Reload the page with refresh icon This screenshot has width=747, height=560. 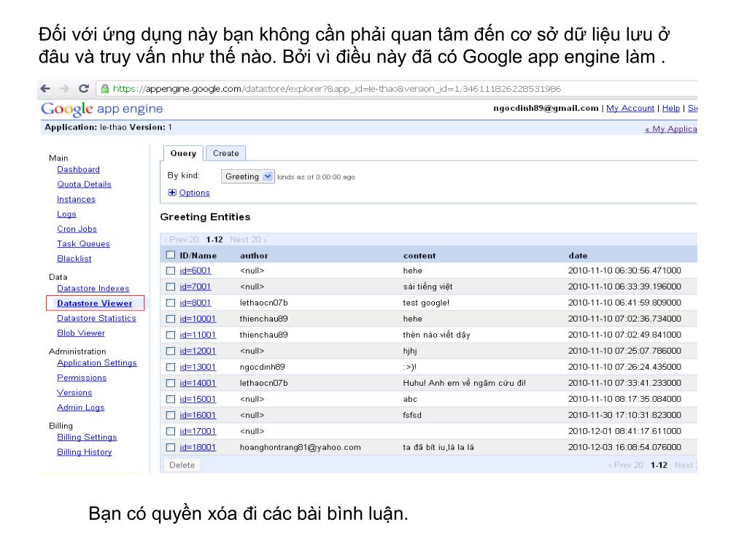click(84, 88)
